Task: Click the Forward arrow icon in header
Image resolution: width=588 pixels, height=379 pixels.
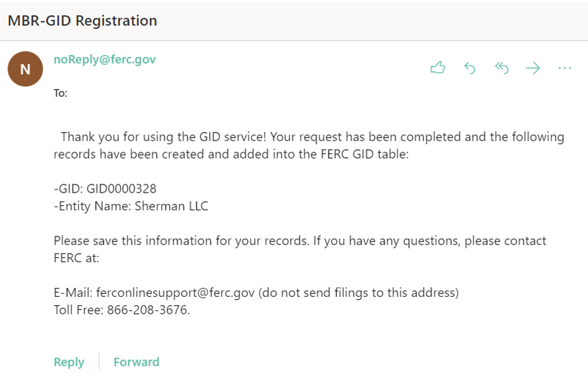Action: pyautogui.click(x=533, y=68)
